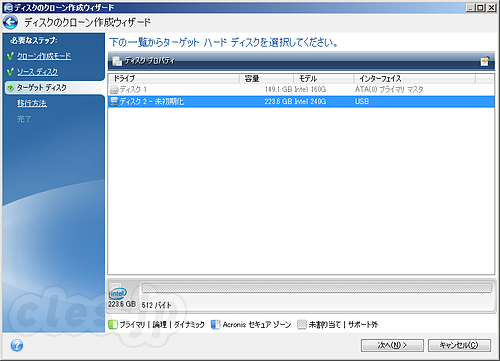Screen dimensions: 500x361
Task: Maximize the wizard window
Action: pos(480,7)
